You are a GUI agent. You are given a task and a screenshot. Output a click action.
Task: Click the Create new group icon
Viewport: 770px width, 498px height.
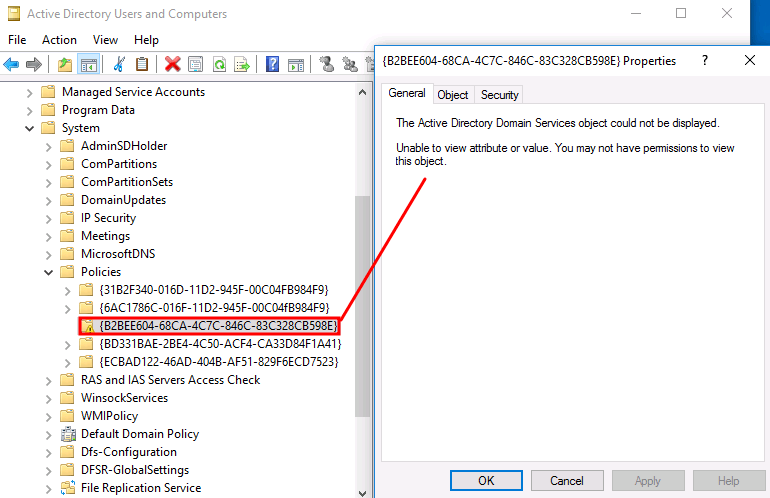click(x=350, y=64)
